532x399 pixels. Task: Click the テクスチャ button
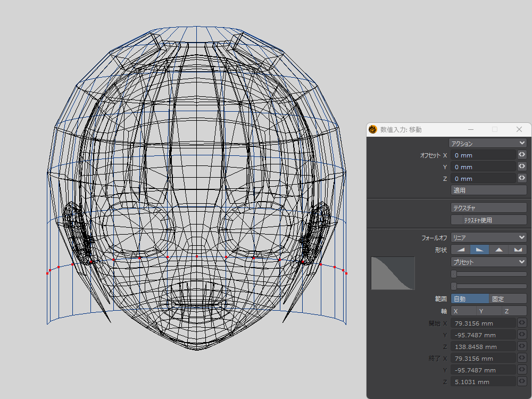coord(488,207)
